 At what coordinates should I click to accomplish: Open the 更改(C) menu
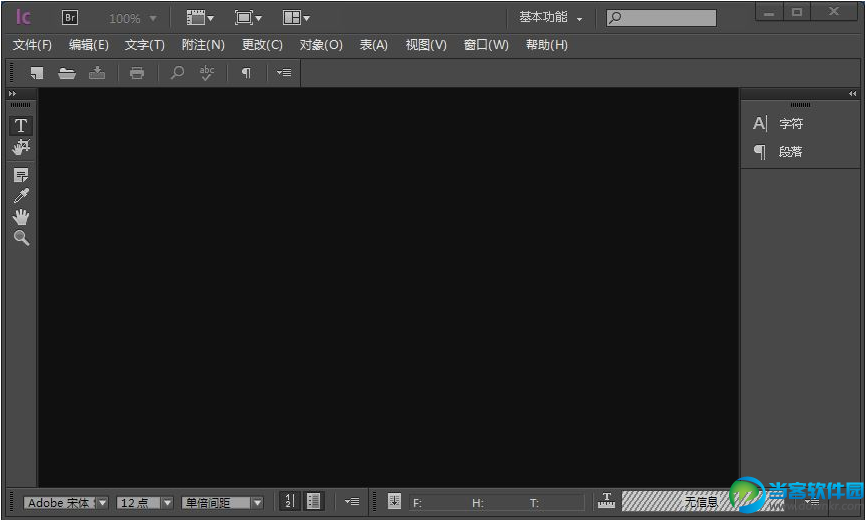point(262,45)
